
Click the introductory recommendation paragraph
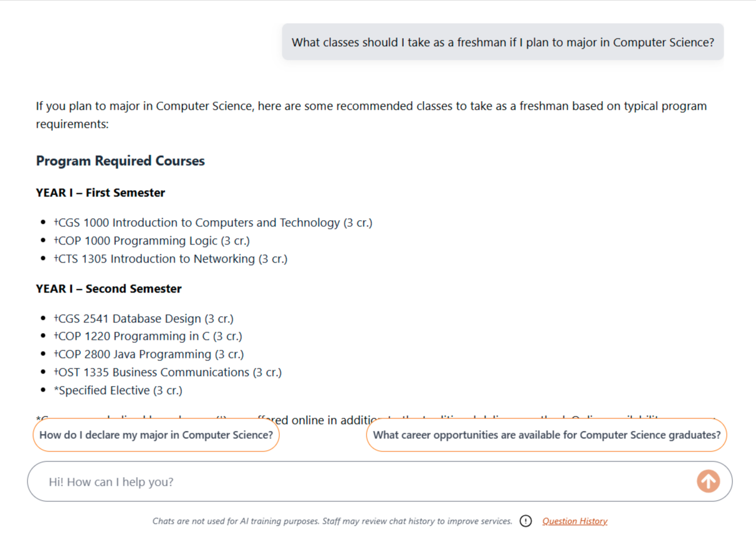(x=371, y=115)
